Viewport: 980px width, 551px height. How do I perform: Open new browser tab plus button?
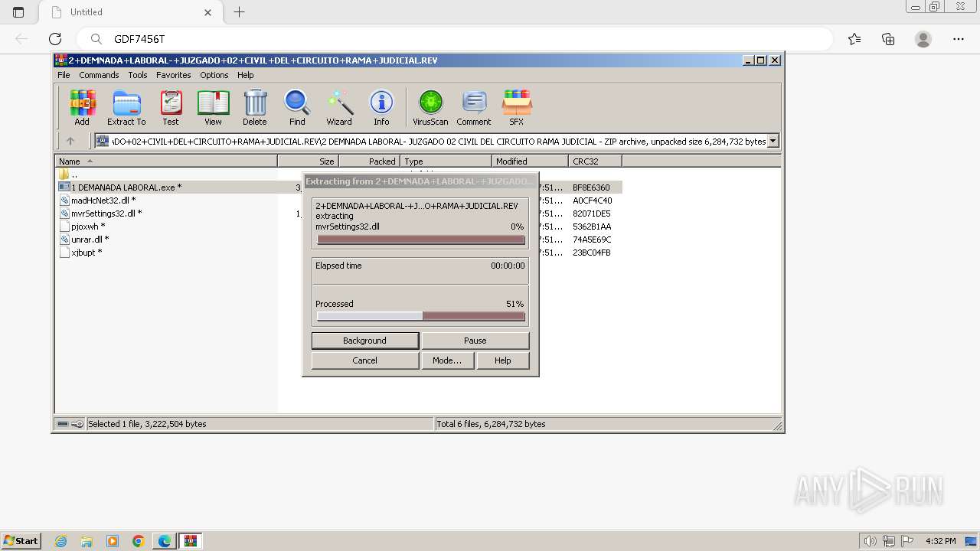pyautogui.click(x=240, y=12)
